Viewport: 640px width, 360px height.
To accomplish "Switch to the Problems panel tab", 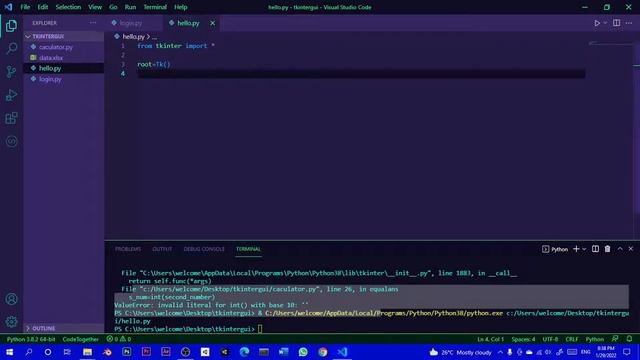I will pyautogui.click(x=128, y=249).
